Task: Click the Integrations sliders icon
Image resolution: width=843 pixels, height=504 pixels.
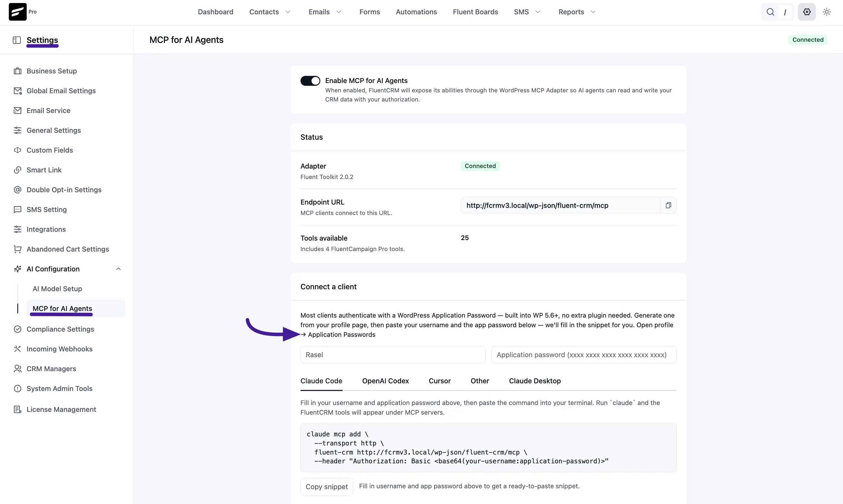Action: [18, 230]
